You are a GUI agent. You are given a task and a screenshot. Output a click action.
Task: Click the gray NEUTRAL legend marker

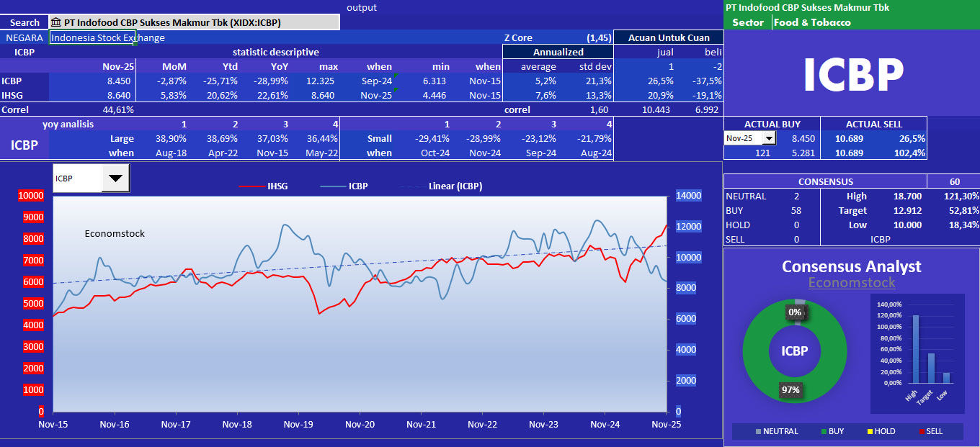[x=757, y=431]
